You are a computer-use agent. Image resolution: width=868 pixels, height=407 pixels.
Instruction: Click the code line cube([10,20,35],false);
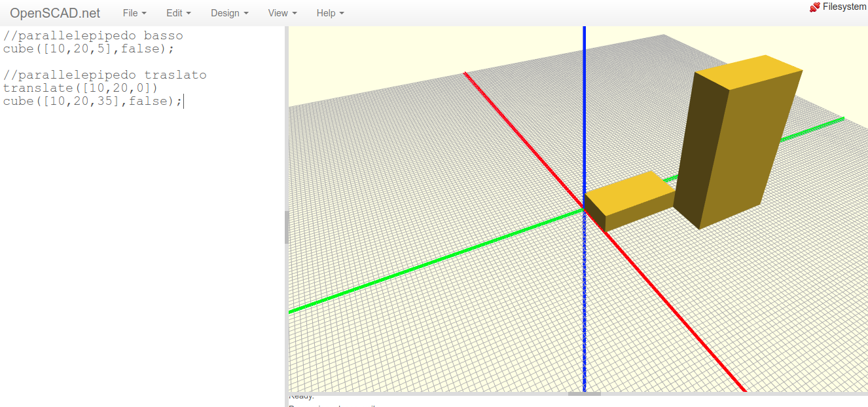[x=93, y=101]
